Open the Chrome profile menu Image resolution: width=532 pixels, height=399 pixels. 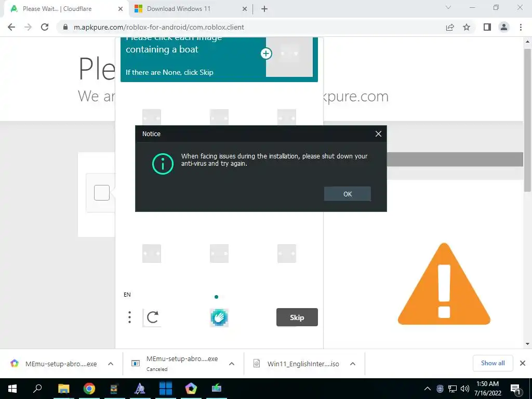click(504, 27)
